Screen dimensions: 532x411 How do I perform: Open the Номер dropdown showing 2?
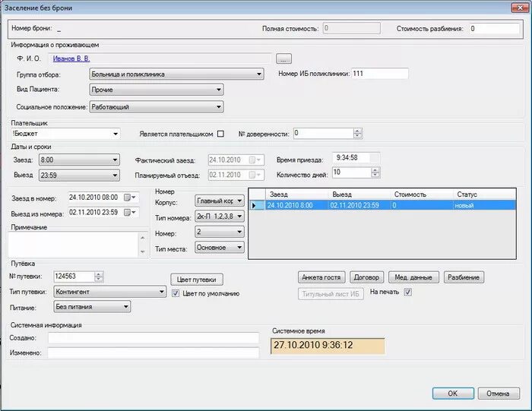220,232
